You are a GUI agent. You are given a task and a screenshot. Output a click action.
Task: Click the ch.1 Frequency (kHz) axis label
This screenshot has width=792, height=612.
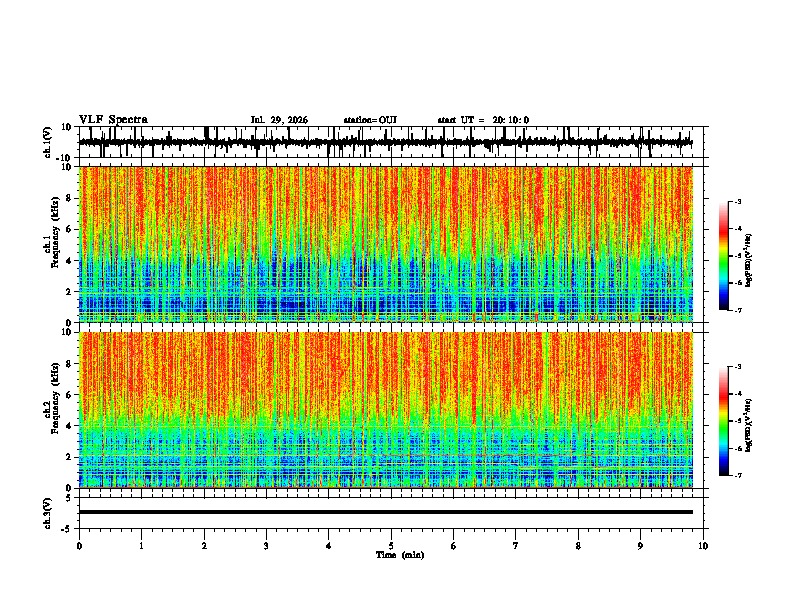pyautogui.click(x=55, y=244)
